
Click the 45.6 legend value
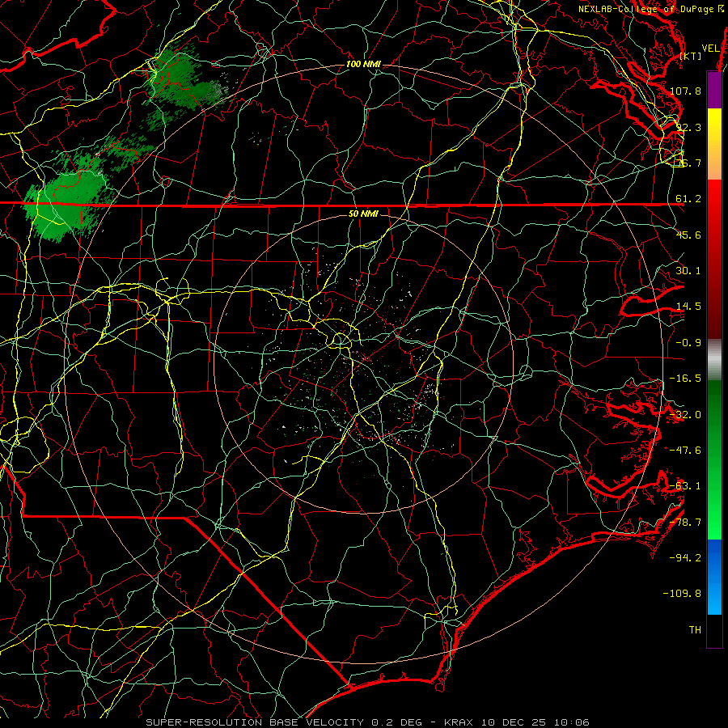pos(688,235)
